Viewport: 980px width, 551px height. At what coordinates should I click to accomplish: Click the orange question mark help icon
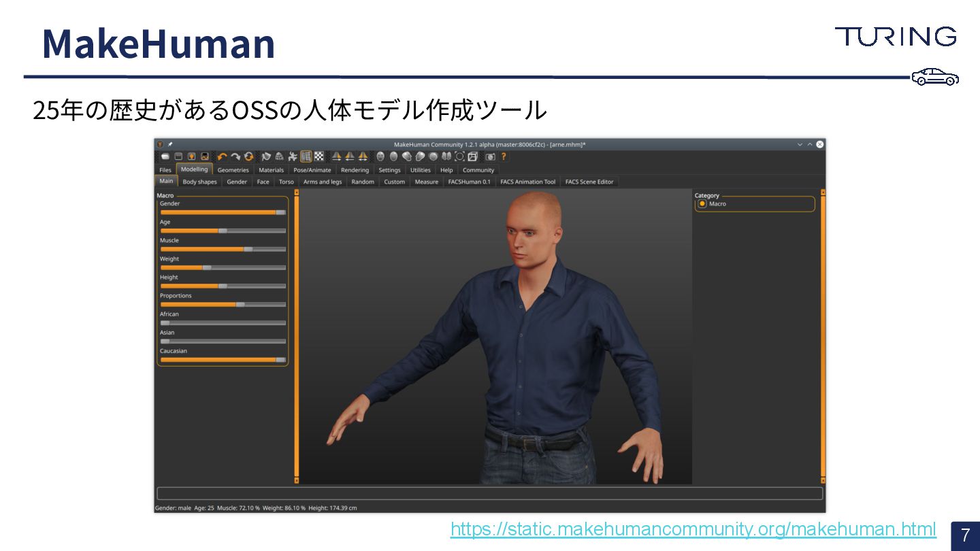[x=504, y=156]
